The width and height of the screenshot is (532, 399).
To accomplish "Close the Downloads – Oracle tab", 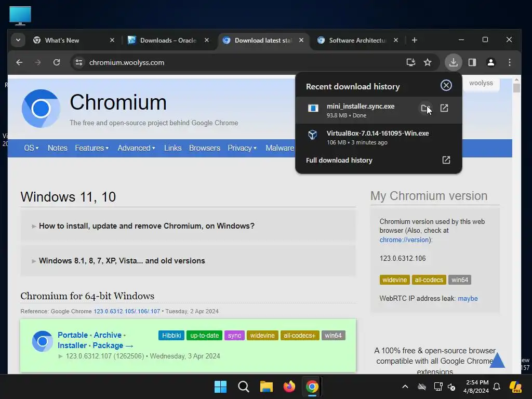I will [207, 40].
